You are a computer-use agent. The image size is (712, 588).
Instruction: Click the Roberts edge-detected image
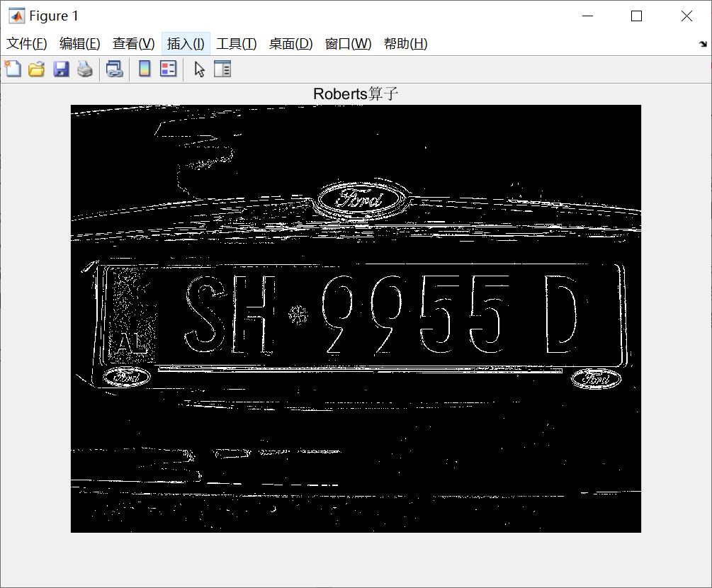pyautogui.click(x=356, y=319)
